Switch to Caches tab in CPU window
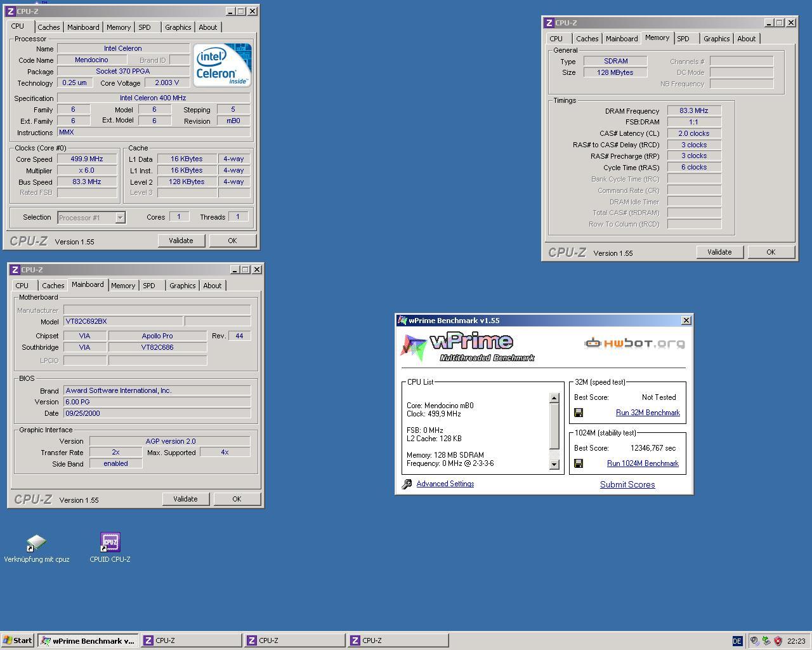The width and height of the screenshot is (812, 650). click(x=48, y=27)
